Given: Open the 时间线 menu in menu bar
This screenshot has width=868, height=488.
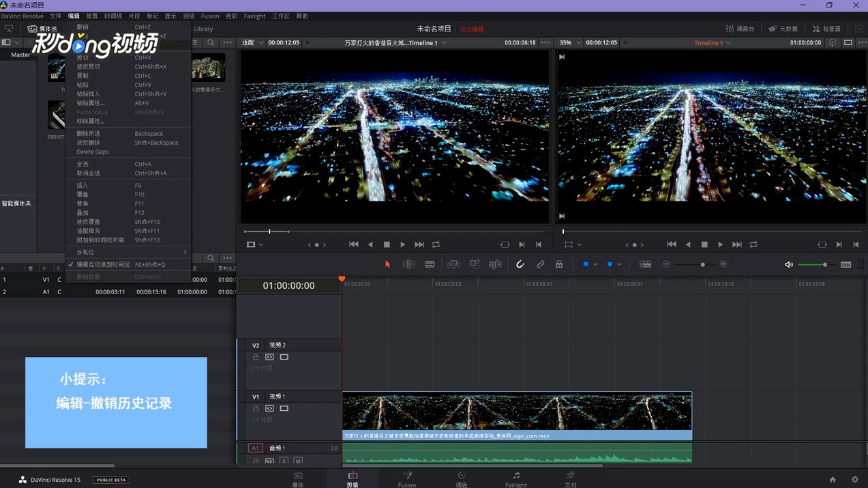Looking at the screenshot, I should coord(113,16).
